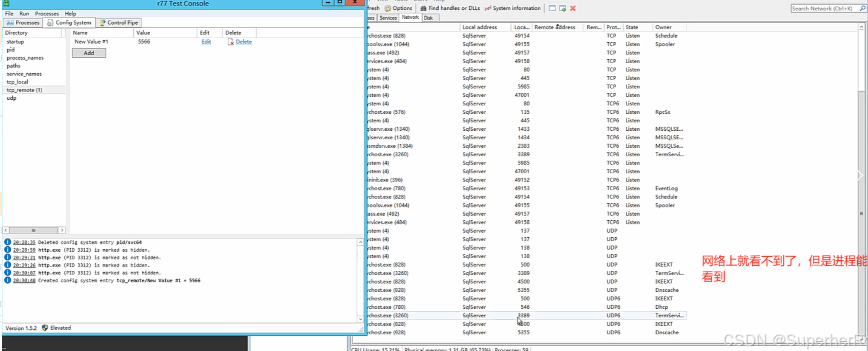Select the sqlservr.exe (1340) port 1433 row
This screenshot has height=351, width=868.
coord(526,129)
